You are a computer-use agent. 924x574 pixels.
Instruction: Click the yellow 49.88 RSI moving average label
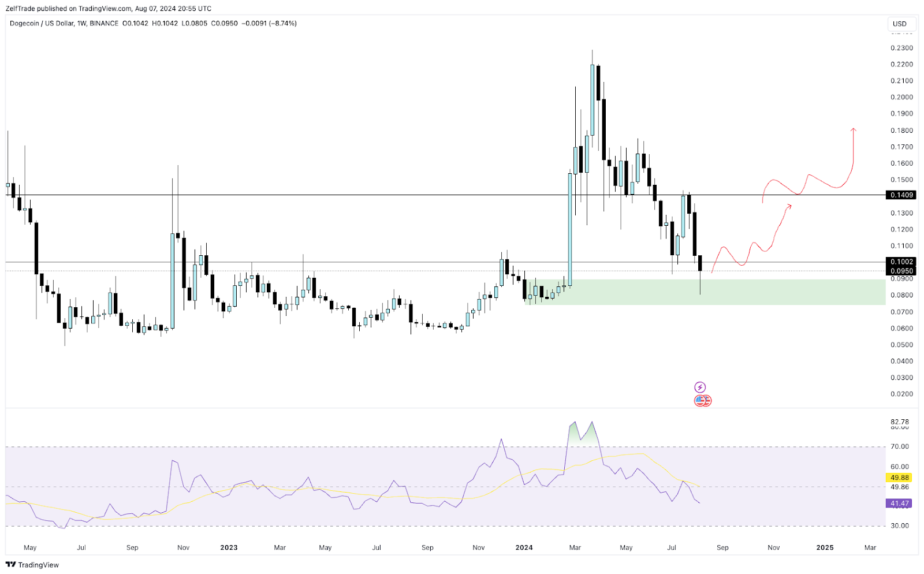point(899,478)
